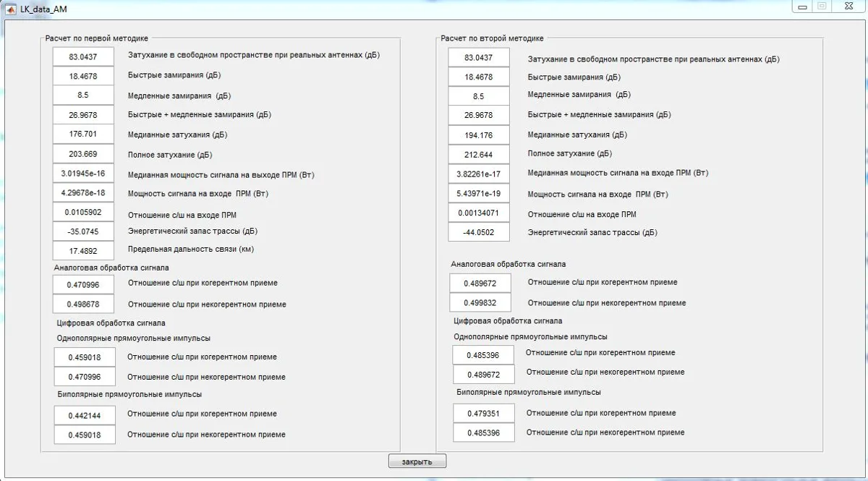The width and height of the screenshot is (868, 481).
Task: Click the 203.669 full attenuation field
Action: tap(83, 153)
